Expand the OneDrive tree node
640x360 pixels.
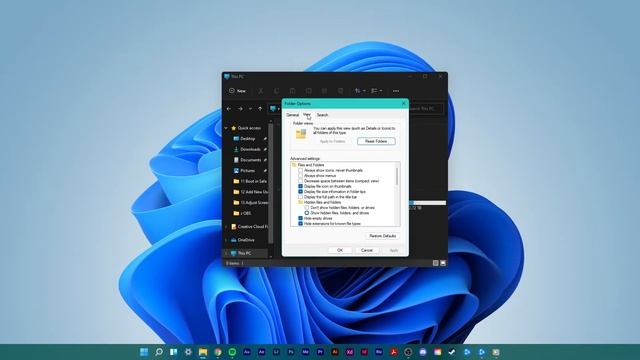point(226,240)
